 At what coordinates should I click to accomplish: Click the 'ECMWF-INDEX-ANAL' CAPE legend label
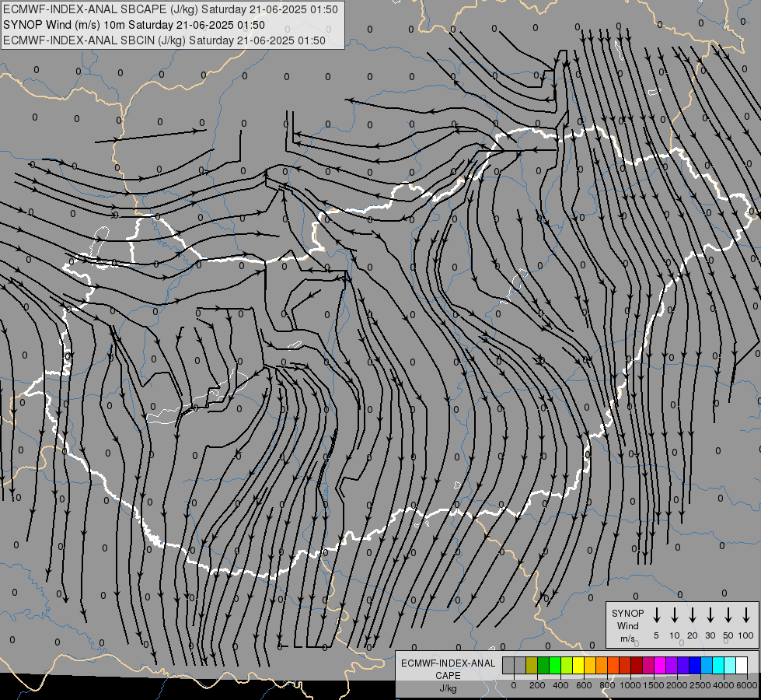pyautogui.click(x=448, y=663)
